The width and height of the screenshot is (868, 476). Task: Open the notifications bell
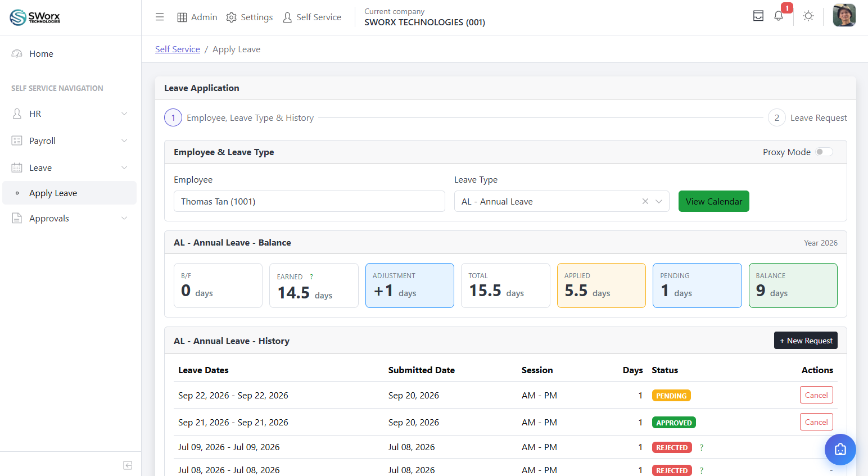(779, 16)
